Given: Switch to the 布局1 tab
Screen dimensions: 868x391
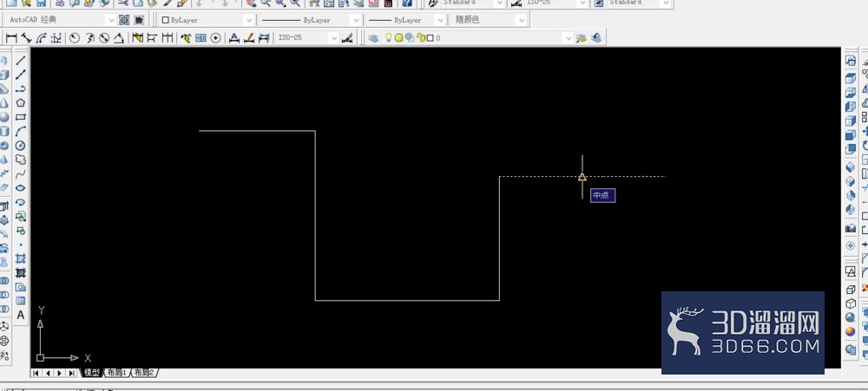Looking at the screenshot, I should (x=117, y=373).
